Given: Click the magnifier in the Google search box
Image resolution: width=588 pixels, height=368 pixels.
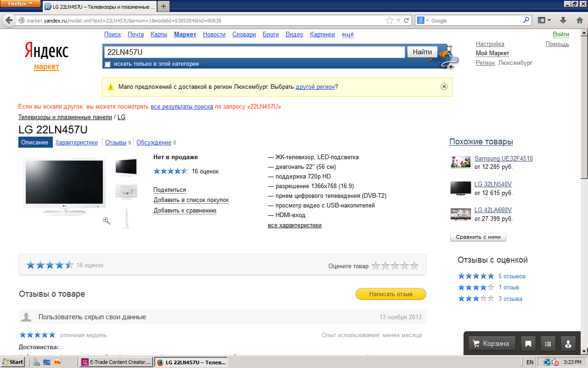Looking at the screenshot, I should 526,21.
